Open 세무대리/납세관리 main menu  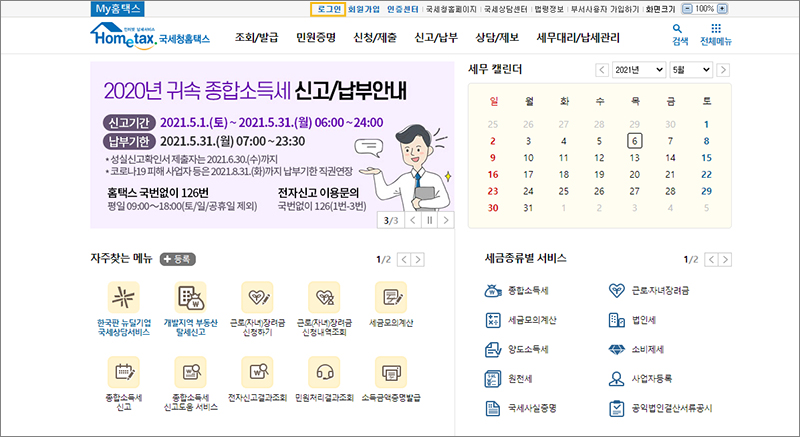click(578, 37)
